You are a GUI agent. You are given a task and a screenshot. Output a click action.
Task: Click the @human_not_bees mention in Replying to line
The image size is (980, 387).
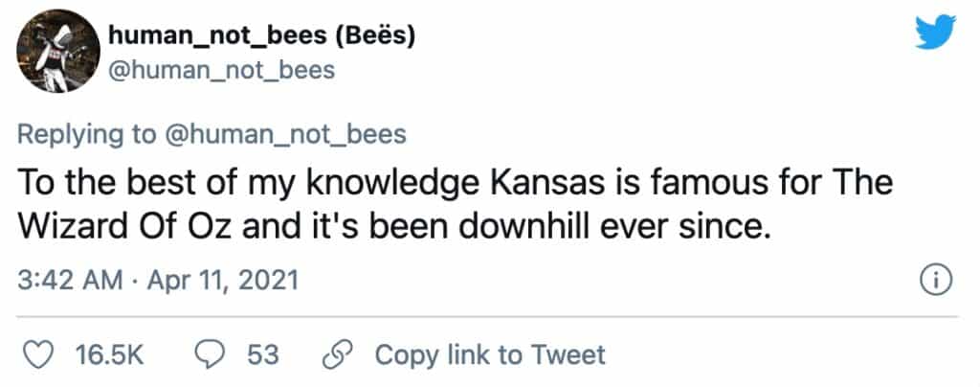tap(284, 133)
